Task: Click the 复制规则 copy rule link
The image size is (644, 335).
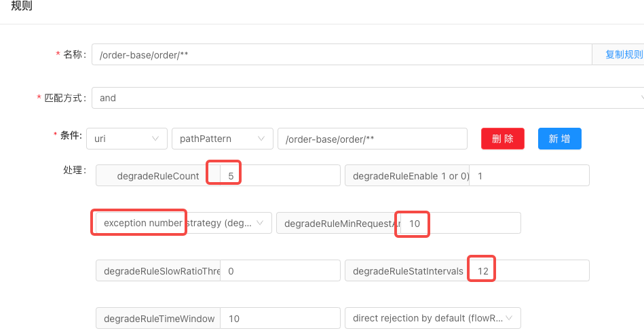Action: [x=623, y=54]
